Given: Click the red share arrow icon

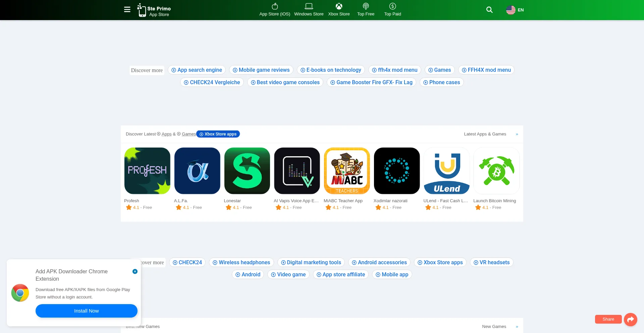Looking at the screenshot, I should pyautogui.click(x=630, y=319).
